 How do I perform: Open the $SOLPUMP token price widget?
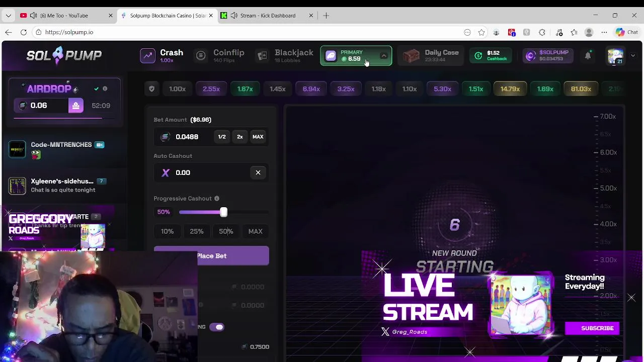coord(548,56)
